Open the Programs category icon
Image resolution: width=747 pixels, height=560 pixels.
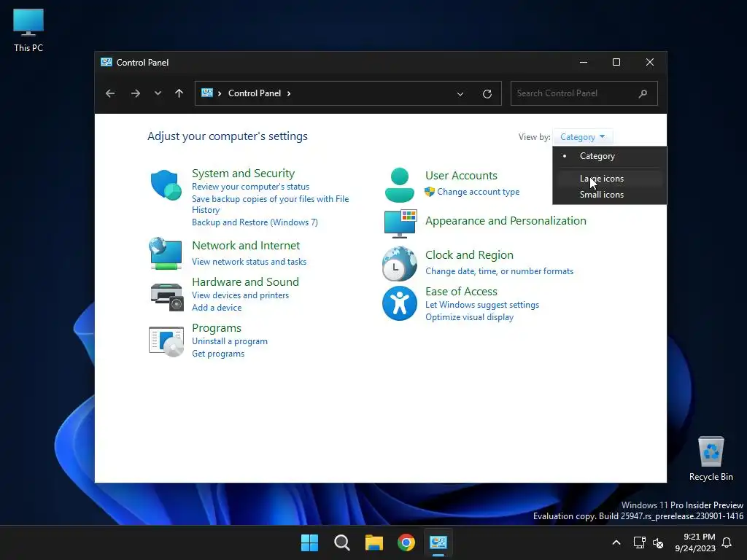[166, 341]
